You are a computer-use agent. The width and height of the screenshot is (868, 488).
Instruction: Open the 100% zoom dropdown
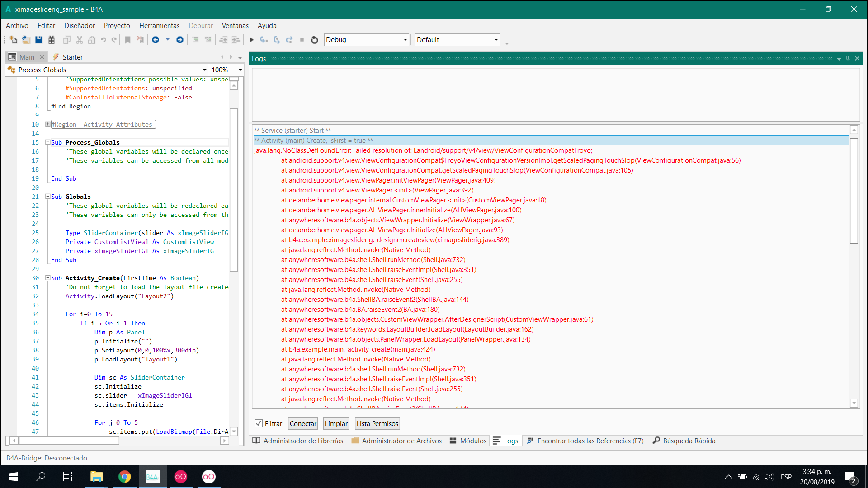[x=240, y=70]
